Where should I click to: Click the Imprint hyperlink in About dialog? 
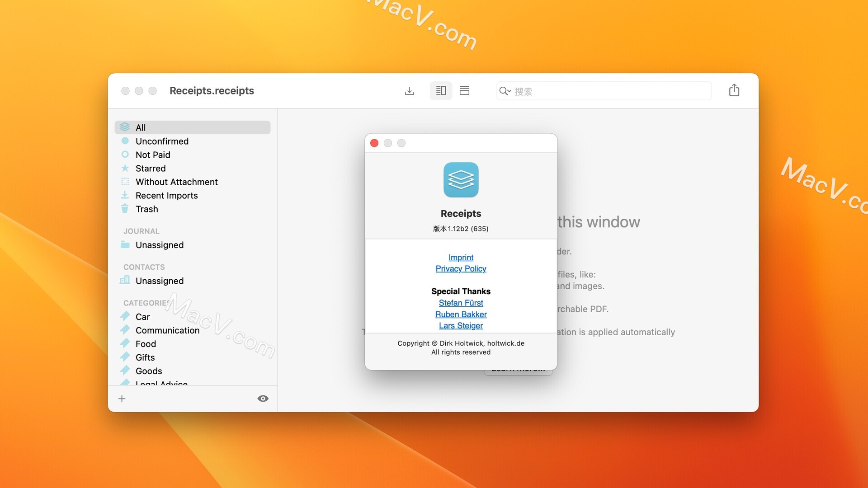(460, 257)
